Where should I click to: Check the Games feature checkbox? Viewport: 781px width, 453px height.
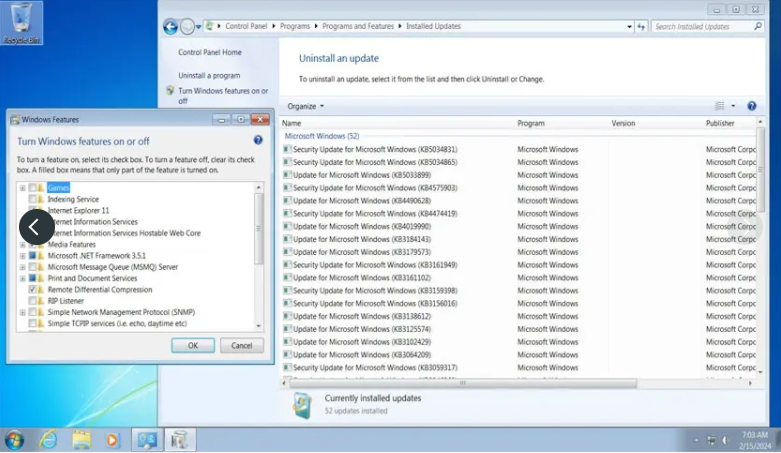point(32,188)
